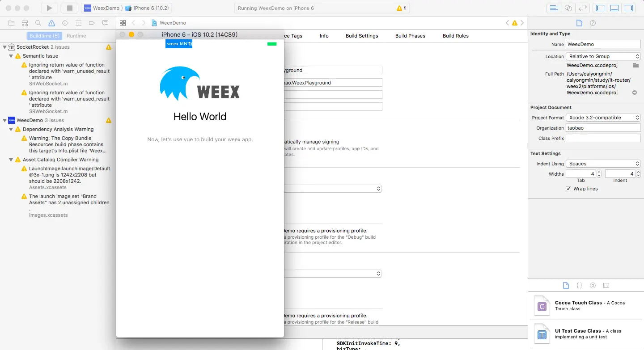The width and height of the screenshot is (644, 350).
Task: Select the LaunchImage Default@3x-1.png warning
Action: click(66, 178)
